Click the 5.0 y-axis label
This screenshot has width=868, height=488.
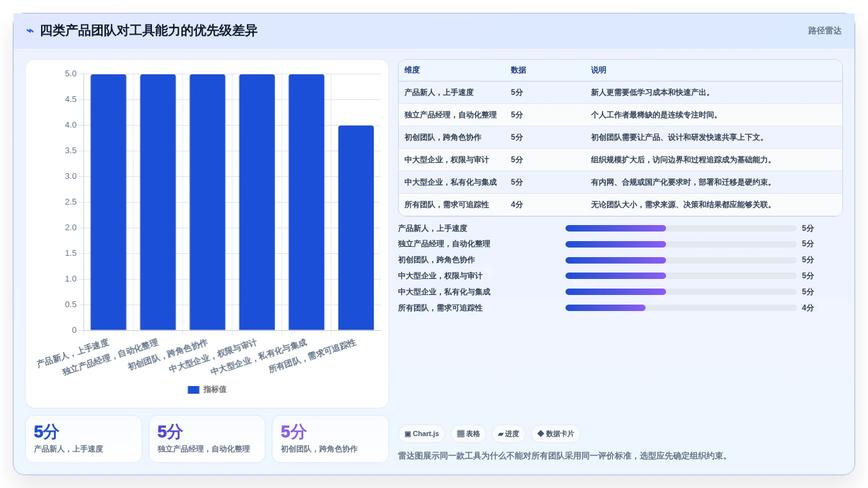71,74
